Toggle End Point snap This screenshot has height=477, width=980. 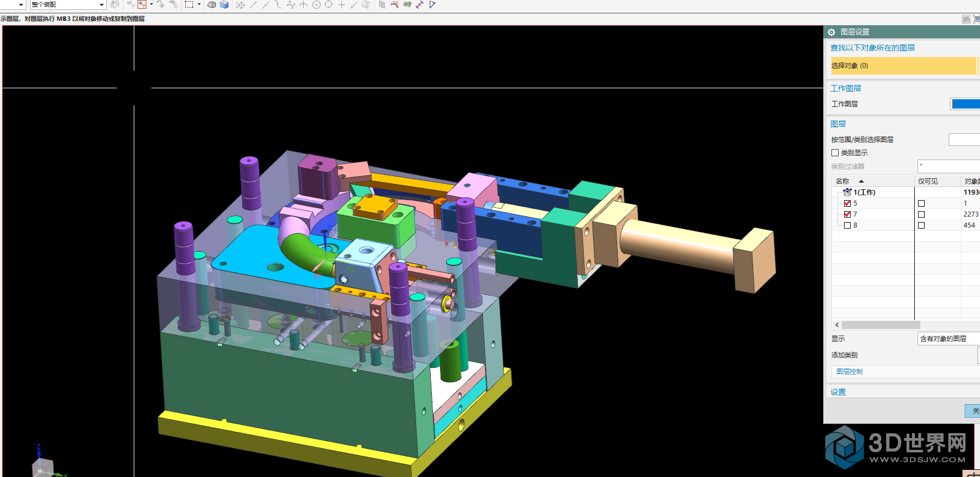pyautogui.click(x=253, y=4)
